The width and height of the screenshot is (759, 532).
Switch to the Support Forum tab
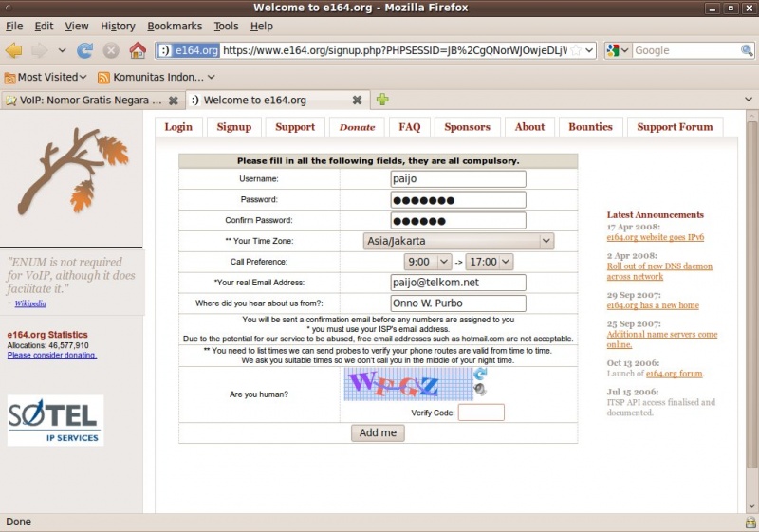pyautogui.click(x=674, y=127)
